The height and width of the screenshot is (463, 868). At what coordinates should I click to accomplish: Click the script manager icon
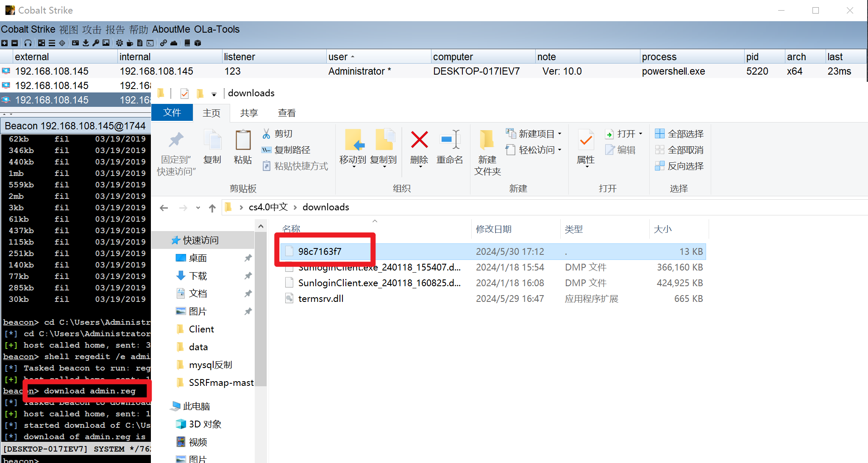142,43
